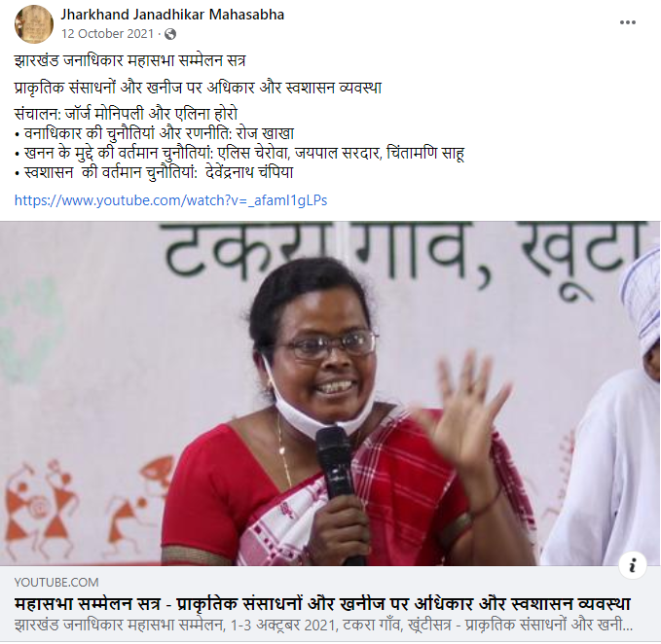661x644 pixels.
Task: Click the YOUTUBE.COM domain label
Action: coord(56,583)
